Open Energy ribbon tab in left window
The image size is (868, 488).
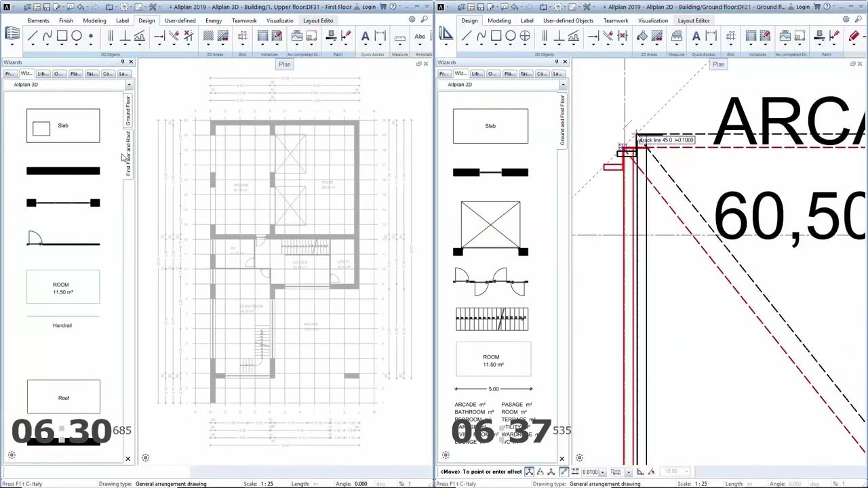tap(214, 20)
